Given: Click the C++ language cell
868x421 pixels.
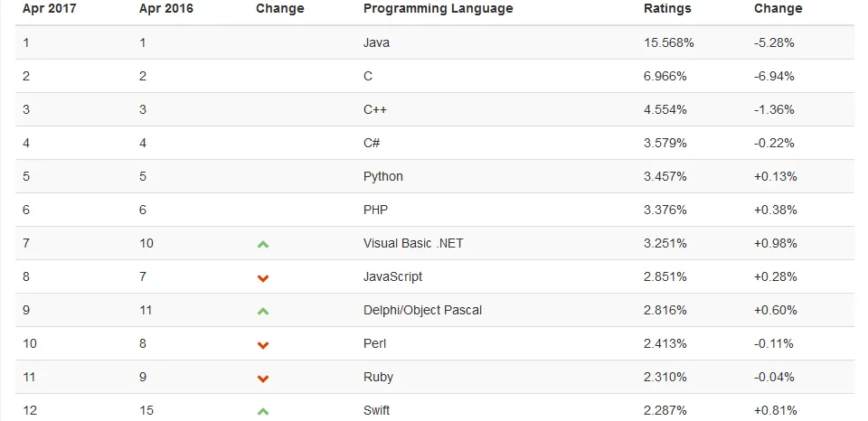Looking at the screenshot, I should tap(375, 109).
